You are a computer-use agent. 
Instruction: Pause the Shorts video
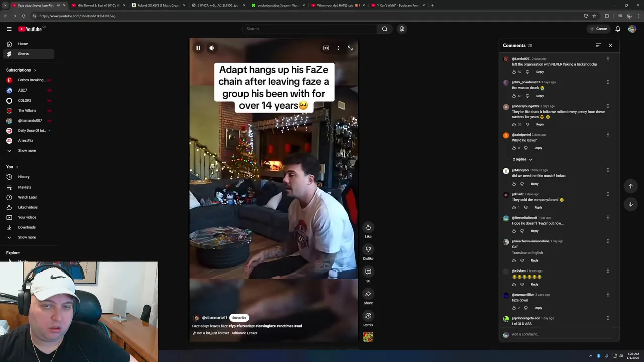point(198,48)
